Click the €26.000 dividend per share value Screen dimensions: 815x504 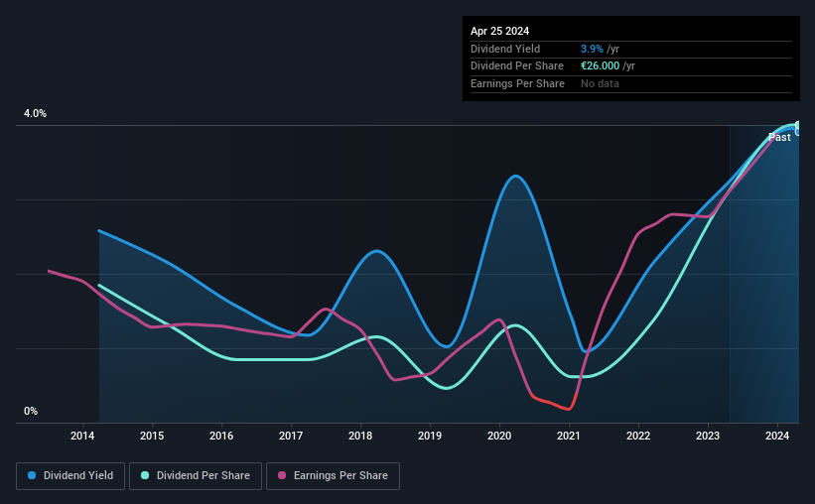[600, 66]
